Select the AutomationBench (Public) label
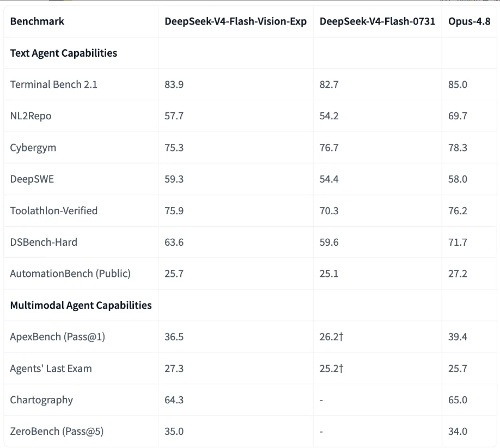Image resolution: width=500 pixels, height=448 pixels. point(70,274)
